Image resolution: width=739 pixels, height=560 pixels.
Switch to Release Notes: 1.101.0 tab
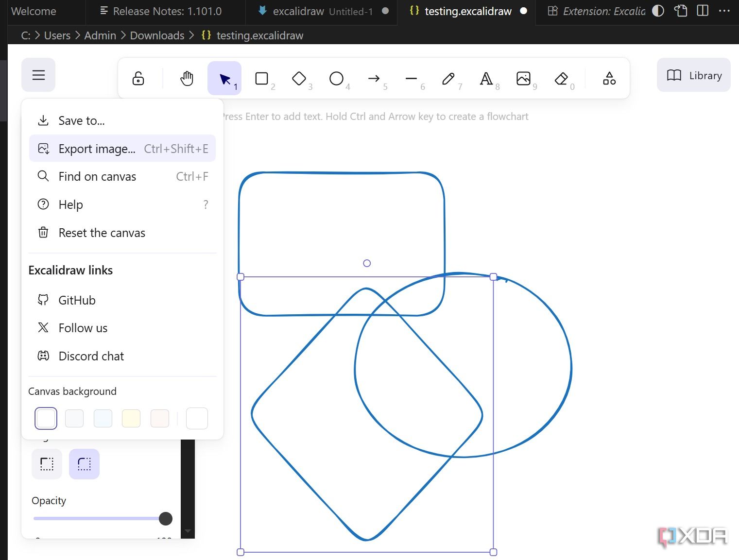pos(166,11)
